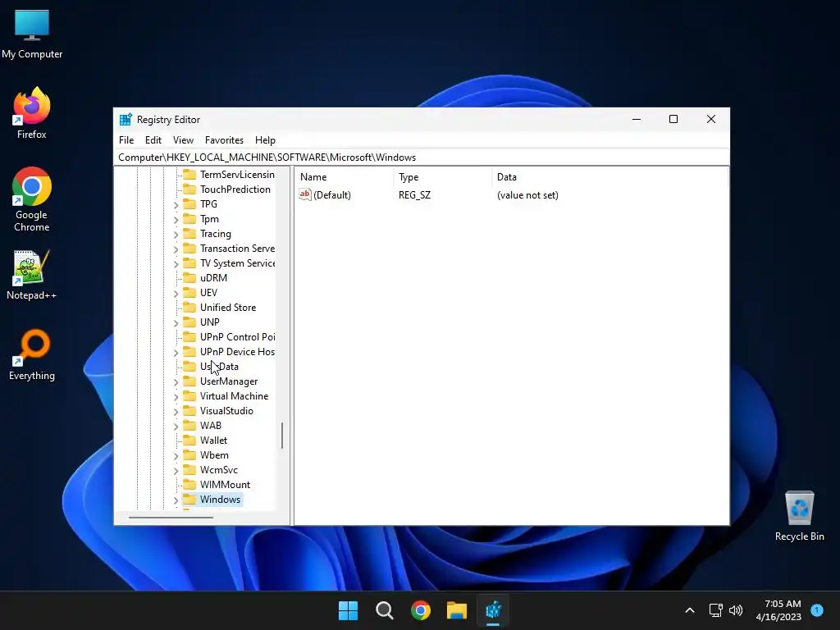Open the Firefox desktop shortcut
This screenshot has width=840, height=630.
[x=32, y=113]
